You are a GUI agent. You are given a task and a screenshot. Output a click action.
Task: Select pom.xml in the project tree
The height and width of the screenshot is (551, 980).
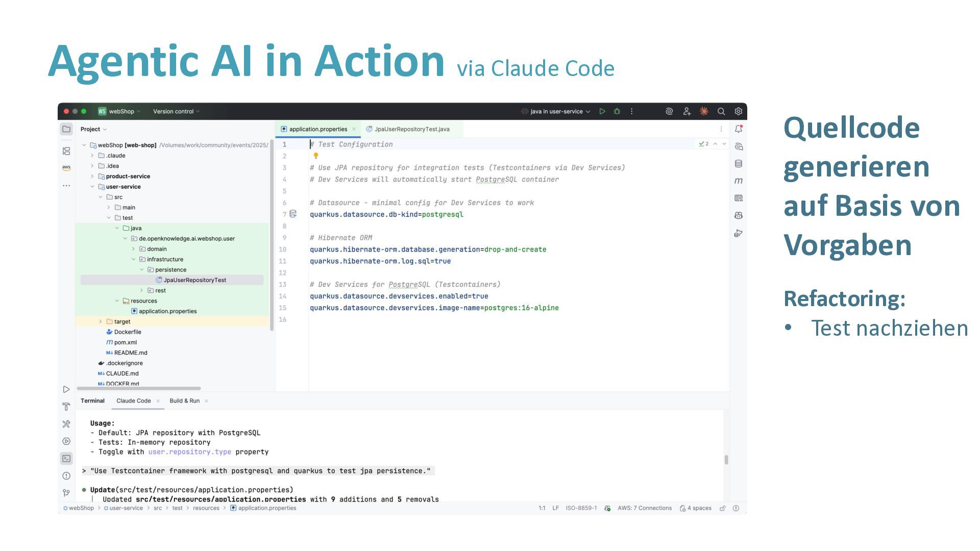125,342
